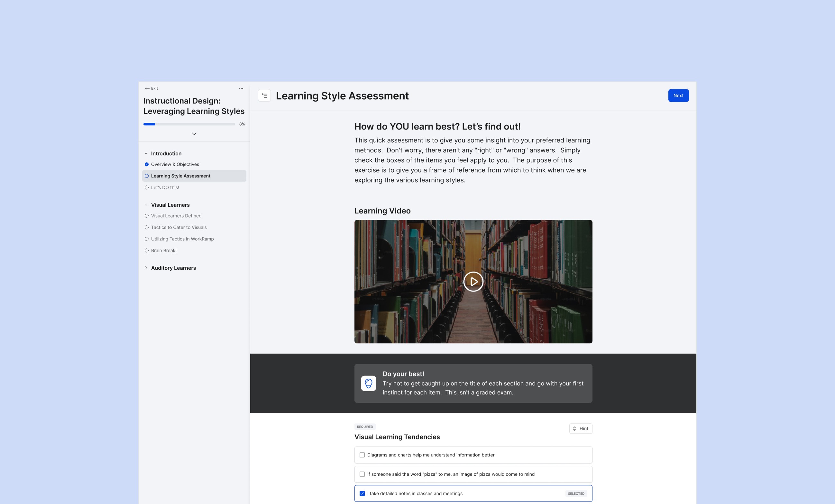Image resolution: width=835 pixels, height=504 pixels.
Task: Collapse the Introduction section
Action: (x=146, y=153)
